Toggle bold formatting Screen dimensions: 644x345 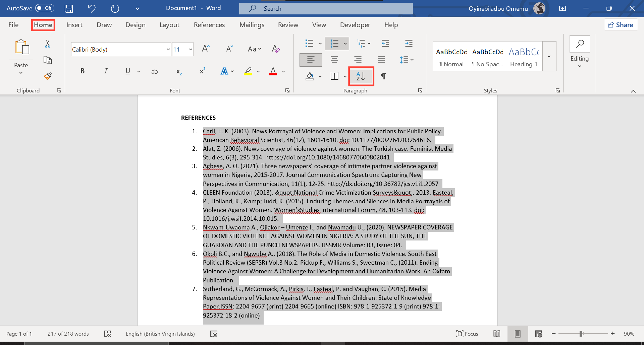(83, 71)
